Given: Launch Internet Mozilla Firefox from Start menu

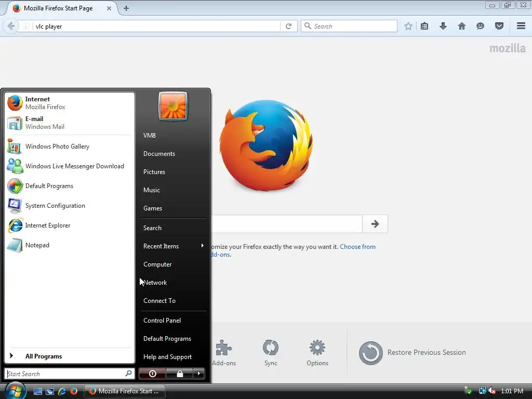Looking at the screenshot, I should [x=70, y=103].
